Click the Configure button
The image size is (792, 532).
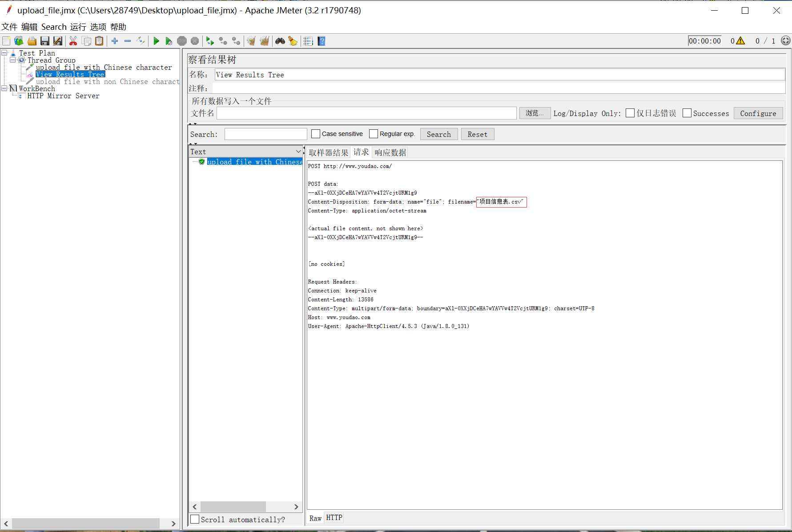click(758, 113)
